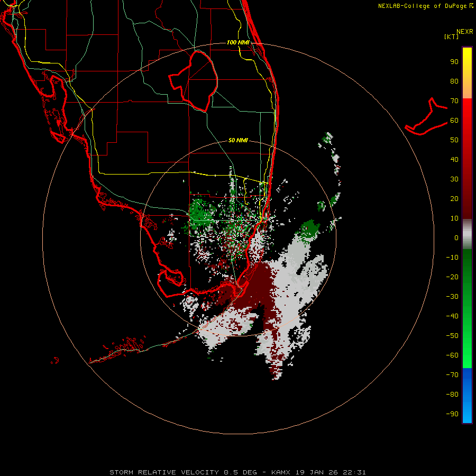This screenshot has height=476, width=476.
Task: Click the -90 value on velocity scale
Action: tap(452, 414)
